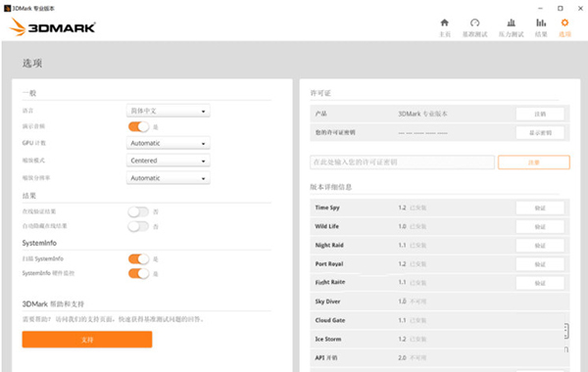This screenshot has height=372, width=588.
Task: Open the scaling resolution (缩放分辨率) Automatic dropdown
Action: [x=168, y=178]
